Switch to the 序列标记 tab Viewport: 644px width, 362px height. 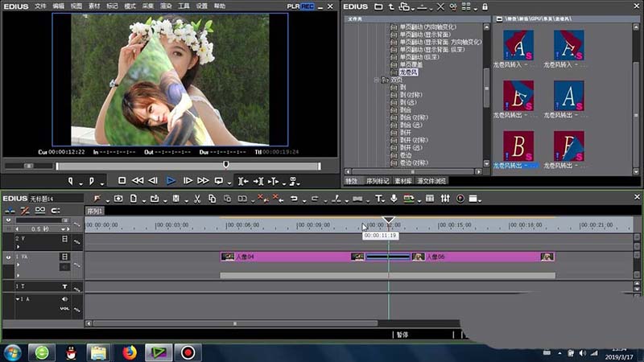(378, 181)
